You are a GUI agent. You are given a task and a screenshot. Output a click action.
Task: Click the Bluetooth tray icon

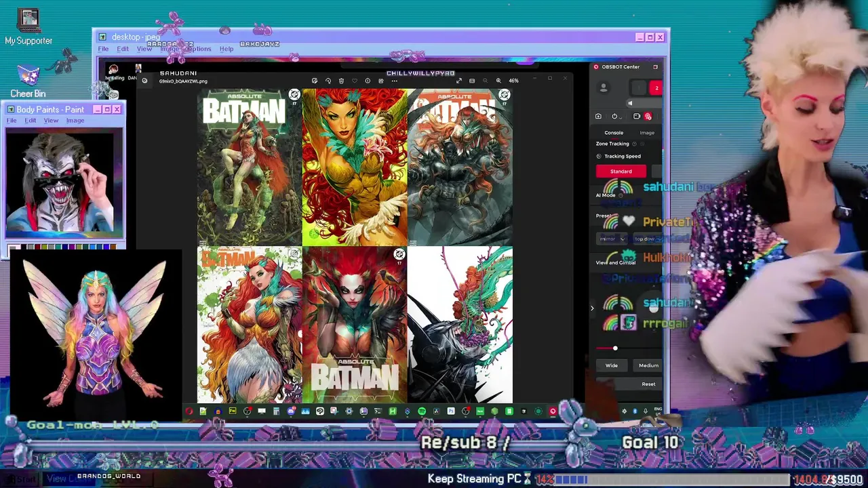635,411
